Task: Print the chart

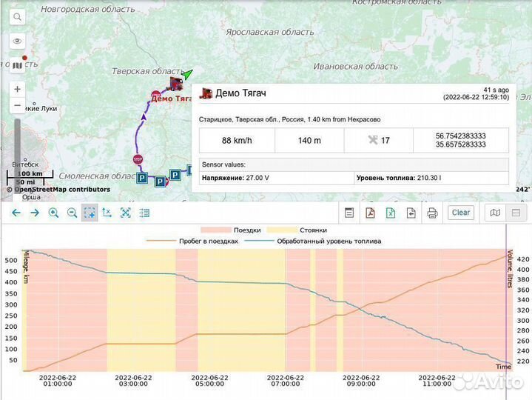Action: coord(432,213)
